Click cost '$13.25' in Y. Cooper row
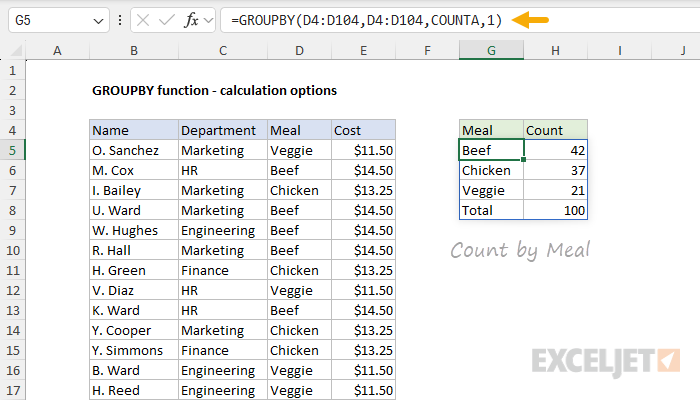 coord(363,330)
